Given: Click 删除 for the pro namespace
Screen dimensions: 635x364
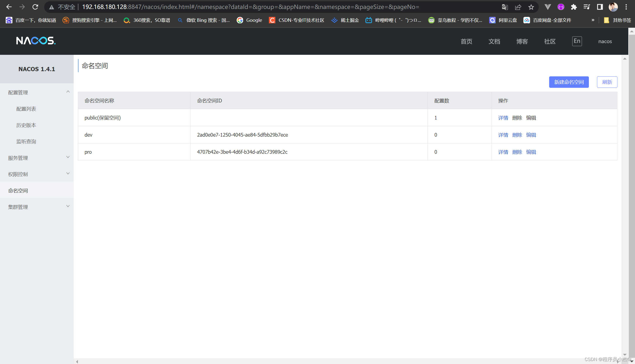Looking at the screenshot, I should [517, 152].
